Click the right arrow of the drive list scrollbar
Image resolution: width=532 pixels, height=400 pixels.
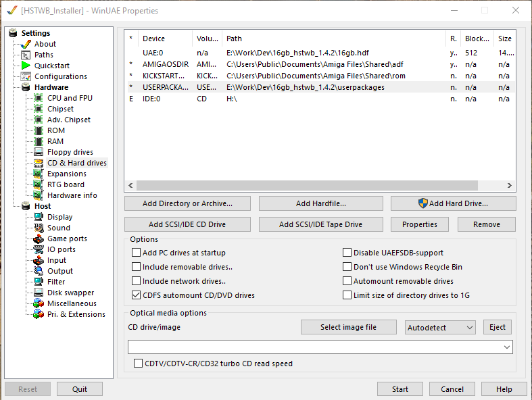tap(510, 186)
